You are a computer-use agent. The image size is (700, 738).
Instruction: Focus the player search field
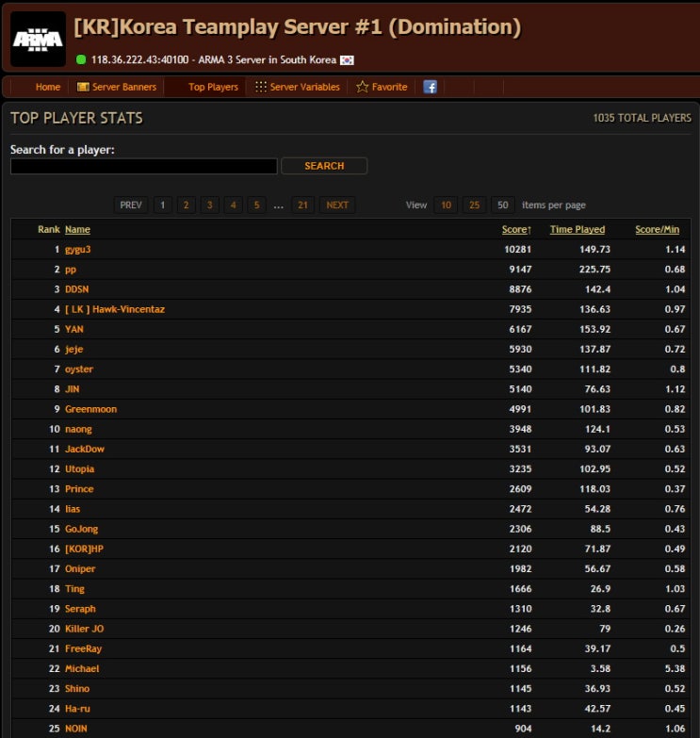point(144,166)
